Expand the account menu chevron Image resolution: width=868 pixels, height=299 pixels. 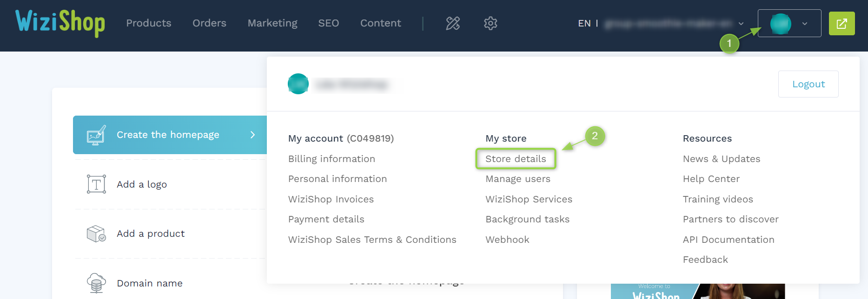pos(805,24)
